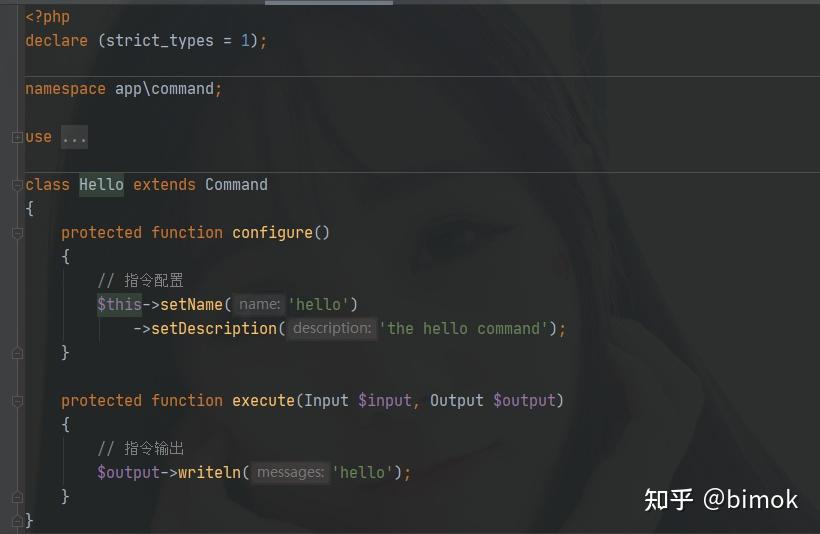Expand the folded use imports block
This screenshot has width=820, height=534.
pos(17,138)
